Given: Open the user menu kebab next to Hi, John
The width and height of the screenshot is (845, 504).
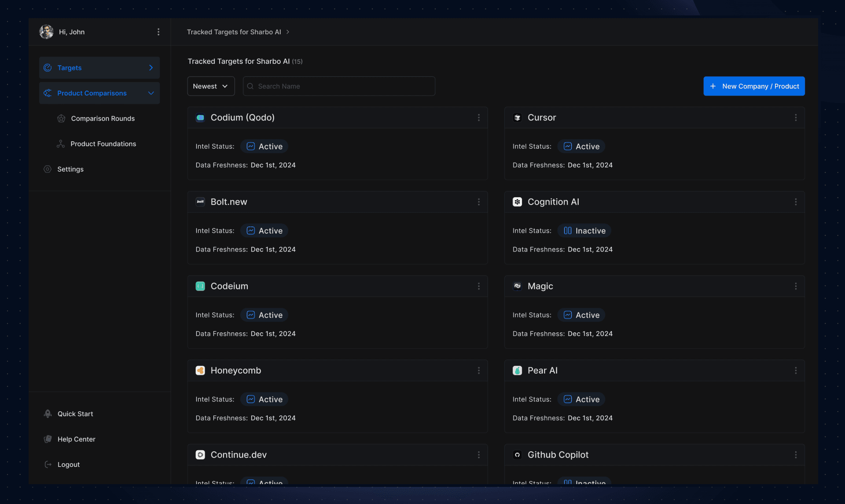Looking at the screenshot, I should pyautogui.click(x=158, y=32).
